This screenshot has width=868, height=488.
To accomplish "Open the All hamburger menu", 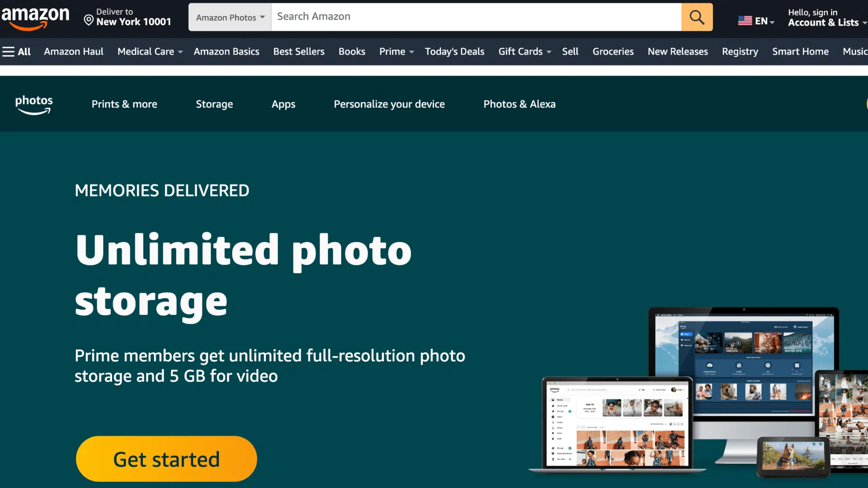I will [17, 52].
